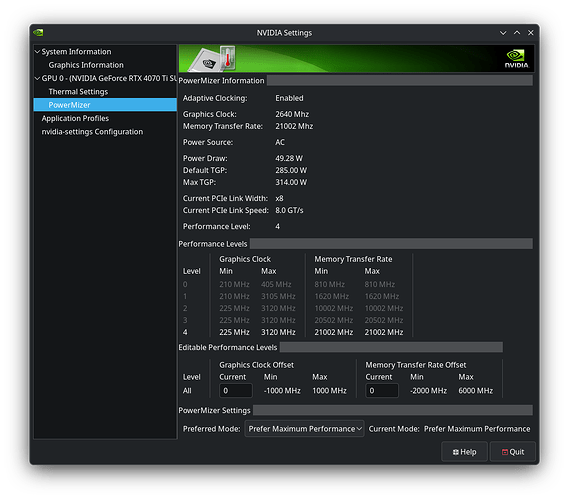The height and width of the screenshot is (500, 568).
Task: Click memory offset max '6000 MHz'
Action: click(x=475, y=391)
